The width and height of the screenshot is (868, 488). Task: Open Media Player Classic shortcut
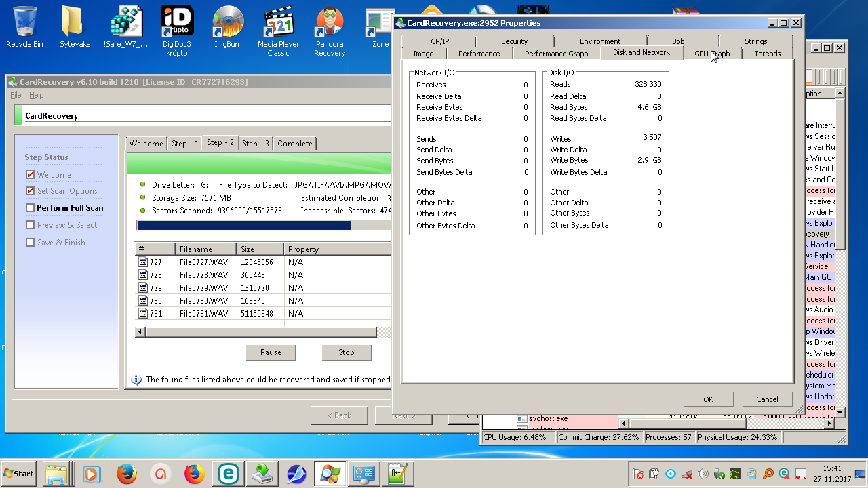278,31
